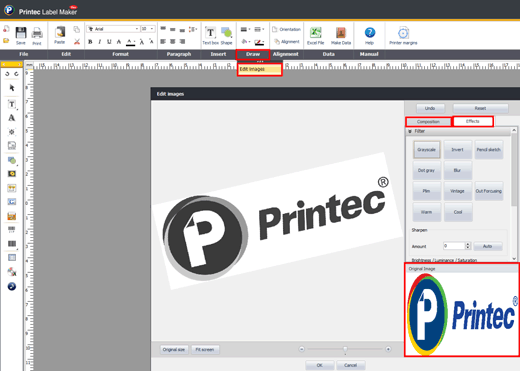Click the Copy icon above Cut
This screenshot has width=520, height=371.
pos(77,29)
